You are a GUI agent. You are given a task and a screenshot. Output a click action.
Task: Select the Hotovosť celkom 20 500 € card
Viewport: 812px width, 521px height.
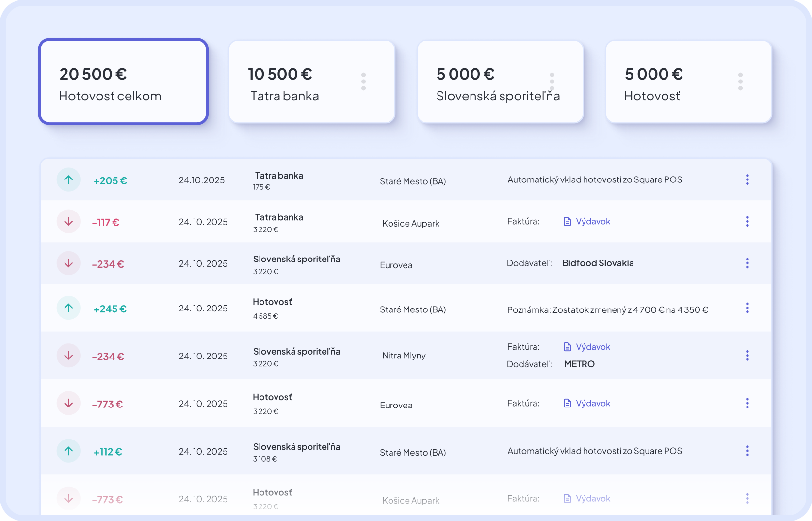123,81
